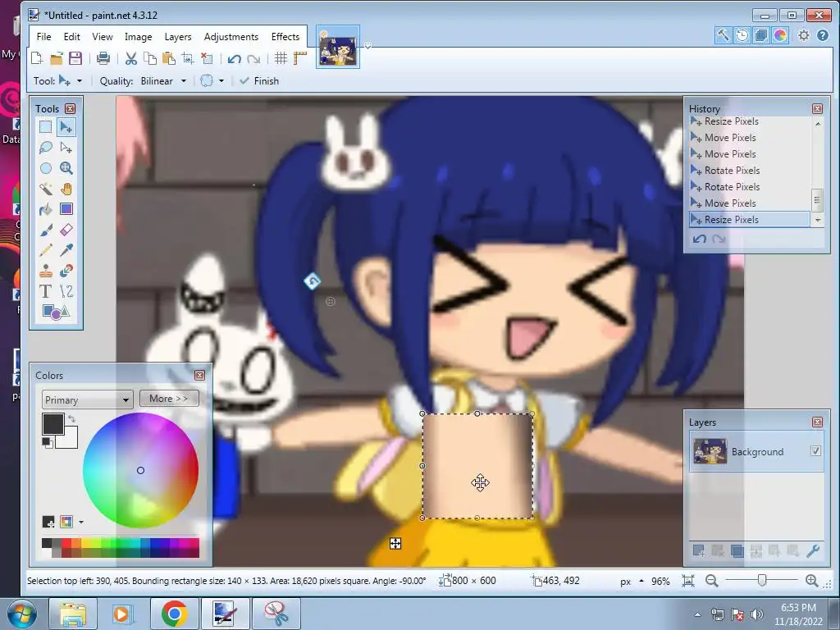The height and width of the screenshot is (630, 840).
Task: Uncheck the Background layer visibility checkbox
Action: point(815,451)
